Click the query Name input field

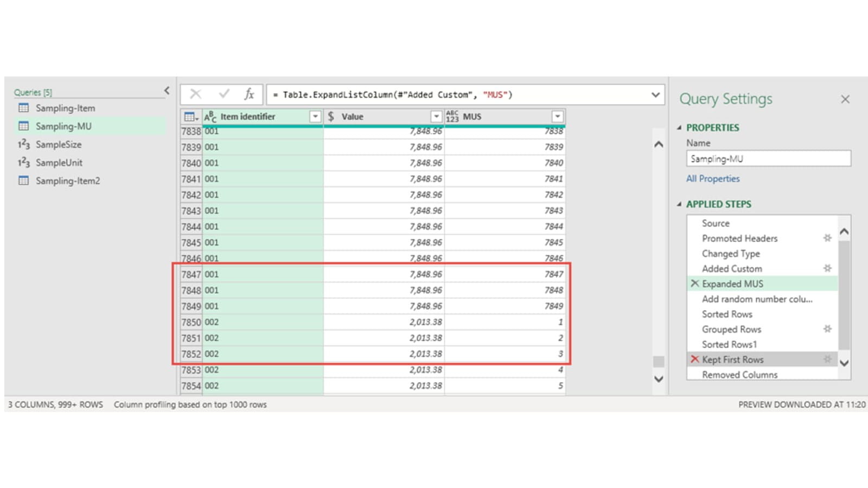click(x=768, y=159)
